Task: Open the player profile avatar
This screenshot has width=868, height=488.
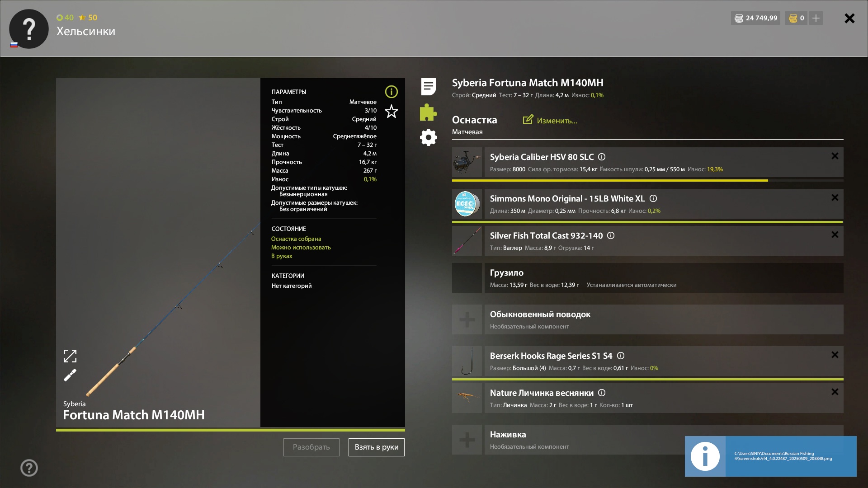Action: [29, 29]
